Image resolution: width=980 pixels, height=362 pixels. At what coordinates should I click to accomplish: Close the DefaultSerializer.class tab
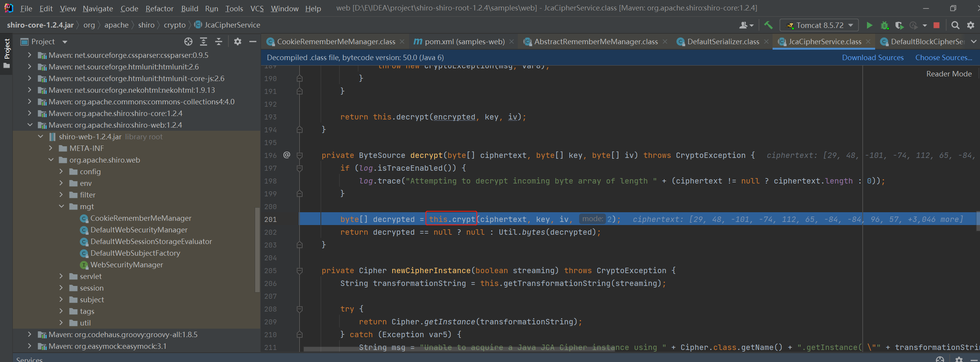coord(766,42)
